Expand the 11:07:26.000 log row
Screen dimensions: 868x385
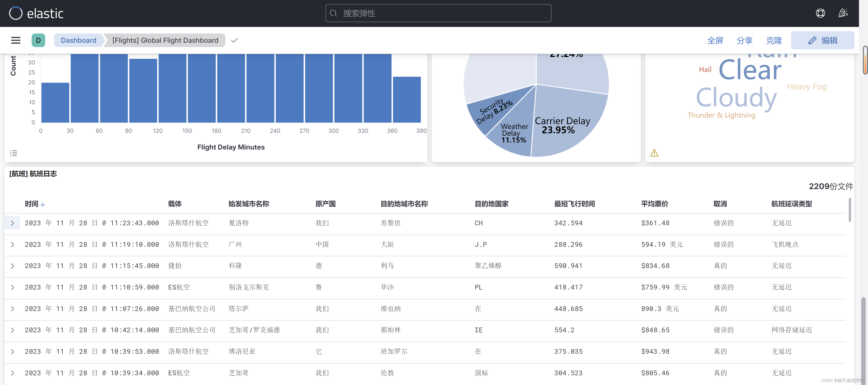pyautogui.click(x=12, y=309)
